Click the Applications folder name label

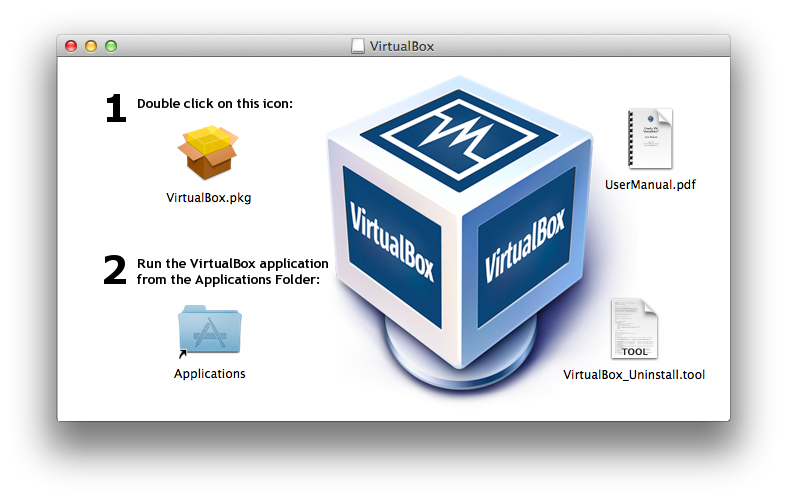pos(210,374)
